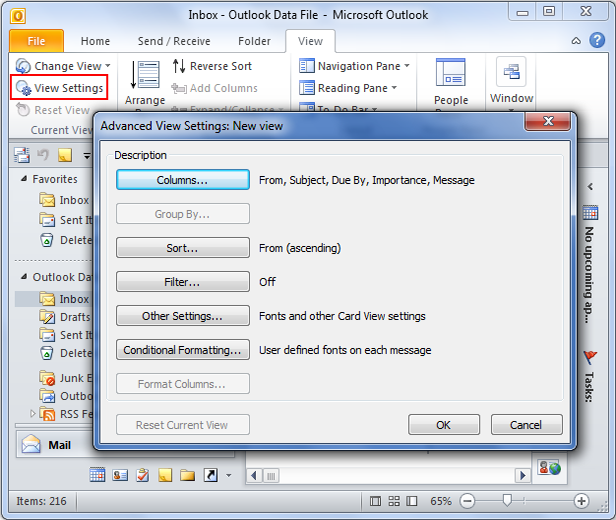Viewport: 616px width, 520px height.
Task: Confirm dialog with OK
Action: [444, 425]
